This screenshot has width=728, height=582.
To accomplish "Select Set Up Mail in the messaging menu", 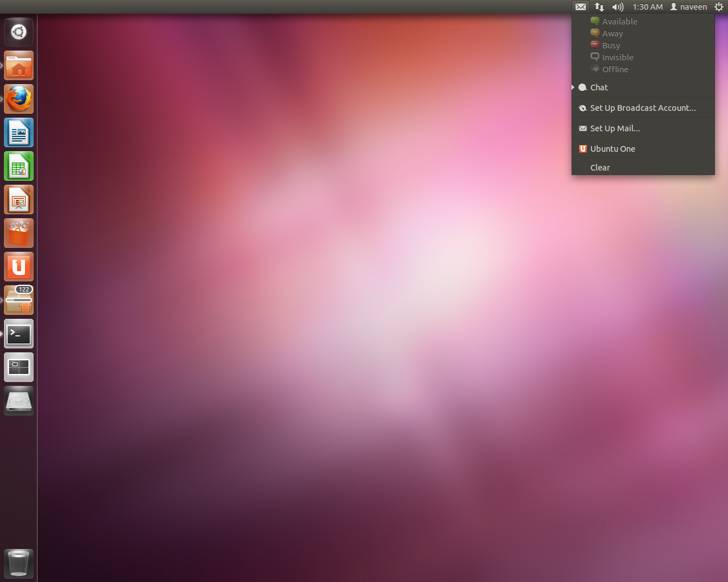I will (x=615, y=128).
